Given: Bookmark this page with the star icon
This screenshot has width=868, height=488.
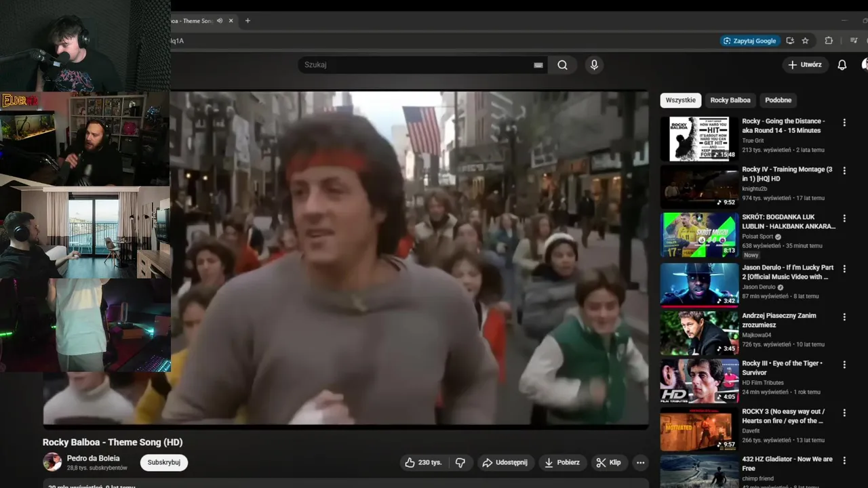Looking at the screenshot, I should [805, 41].
